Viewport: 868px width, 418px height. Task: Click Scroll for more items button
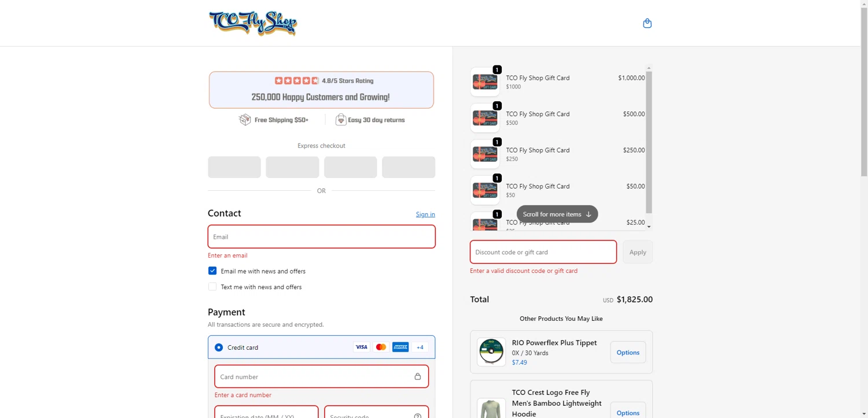557,214
